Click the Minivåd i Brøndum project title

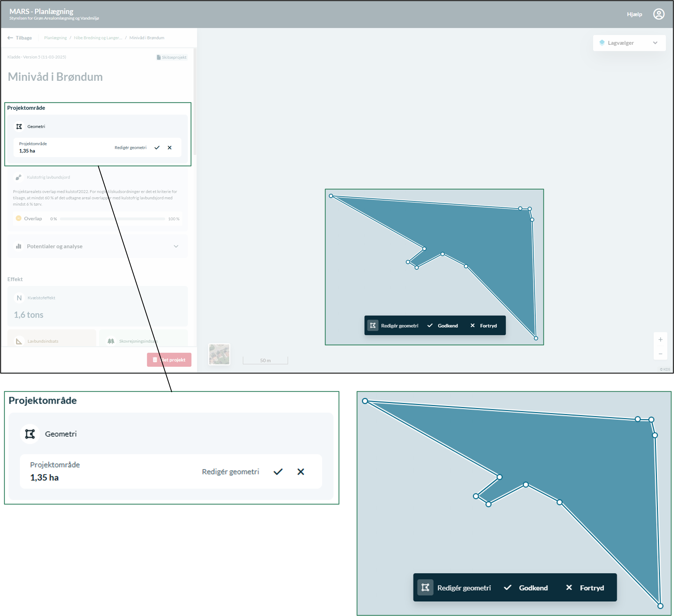[55, 77]
